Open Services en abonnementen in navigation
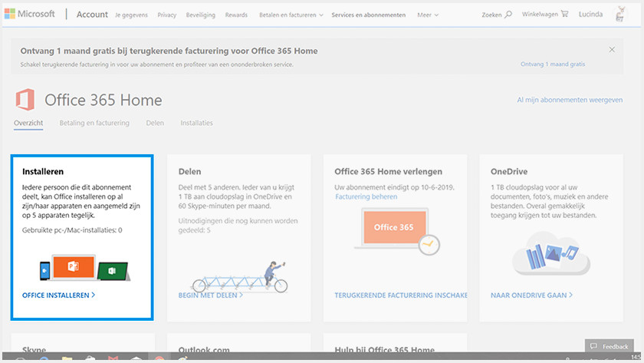Screen dimensions: 644x363 [x=369, y=15]
